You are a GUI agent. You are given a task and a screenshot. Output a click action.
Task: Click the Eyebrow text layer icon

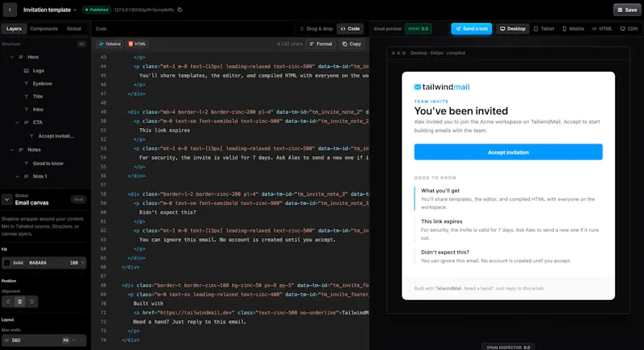27,84
